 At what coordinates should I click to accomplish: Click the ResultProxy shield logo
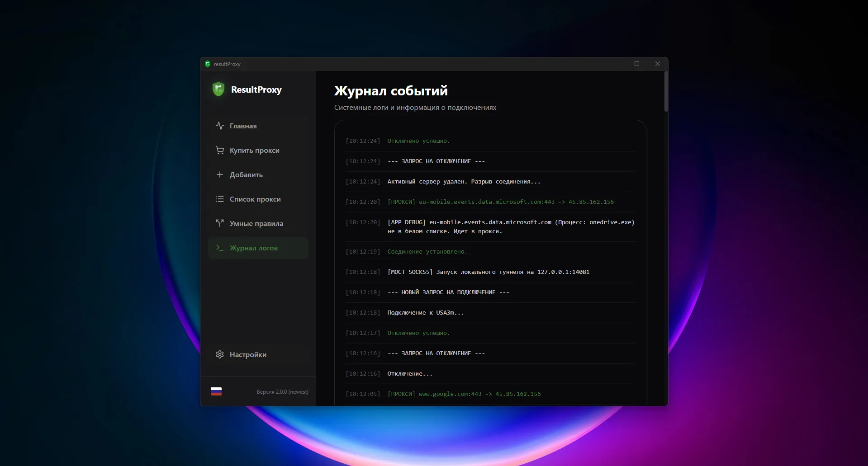[x=218, y=89]
